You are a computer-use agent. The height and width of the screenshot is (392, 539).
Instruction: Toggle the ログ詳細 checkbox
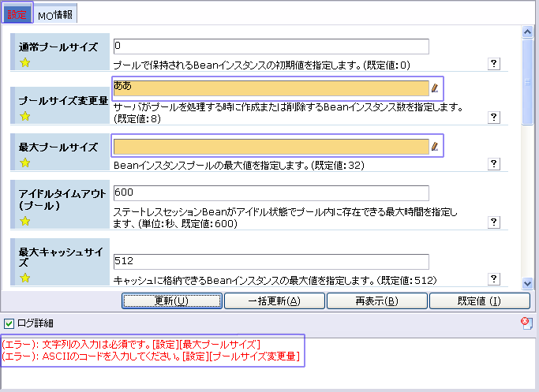(x=9, y=323)
